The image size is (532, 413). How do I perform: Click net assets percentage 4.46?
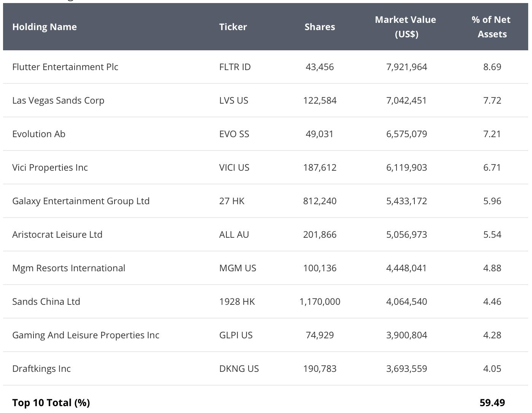coord(492,301)
